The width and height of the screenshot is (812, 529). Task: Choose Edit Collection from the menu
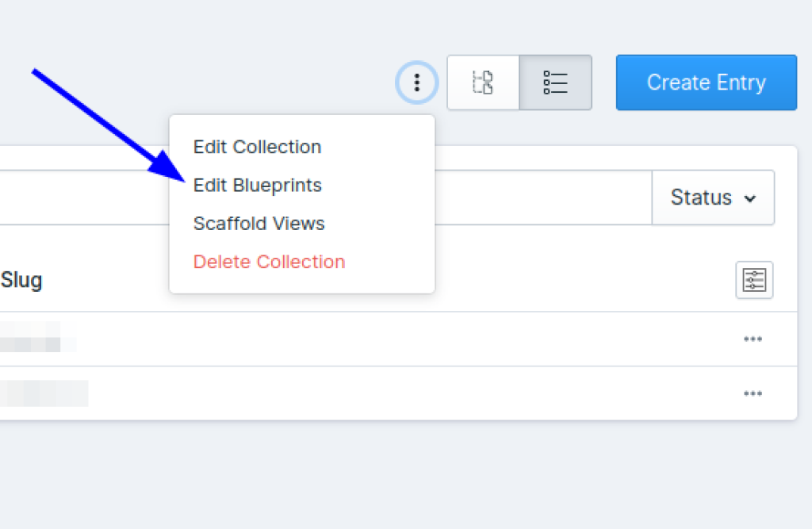tap(257, 147)
